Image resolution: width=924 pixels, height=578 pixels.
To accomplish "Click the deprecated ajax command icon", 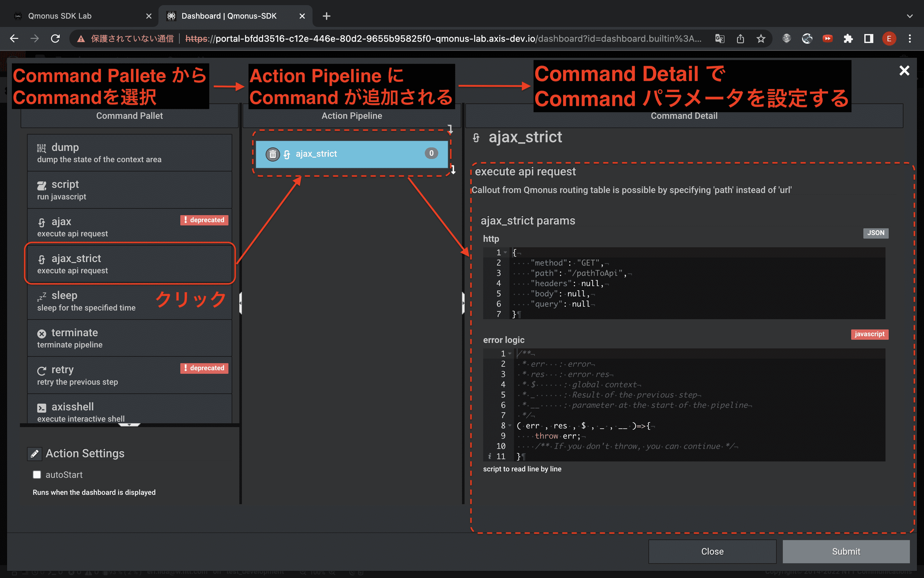I will pos(42,222).
